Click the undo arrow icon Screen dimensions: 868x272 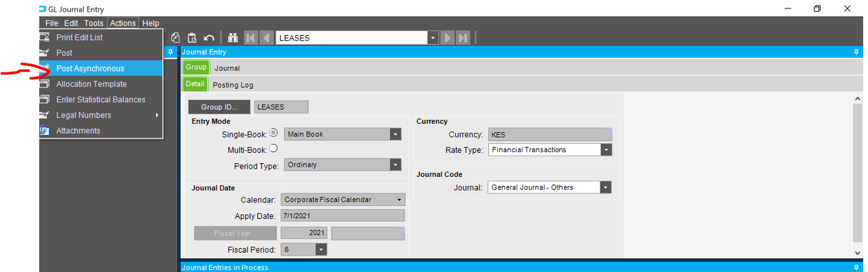(208, 38)
